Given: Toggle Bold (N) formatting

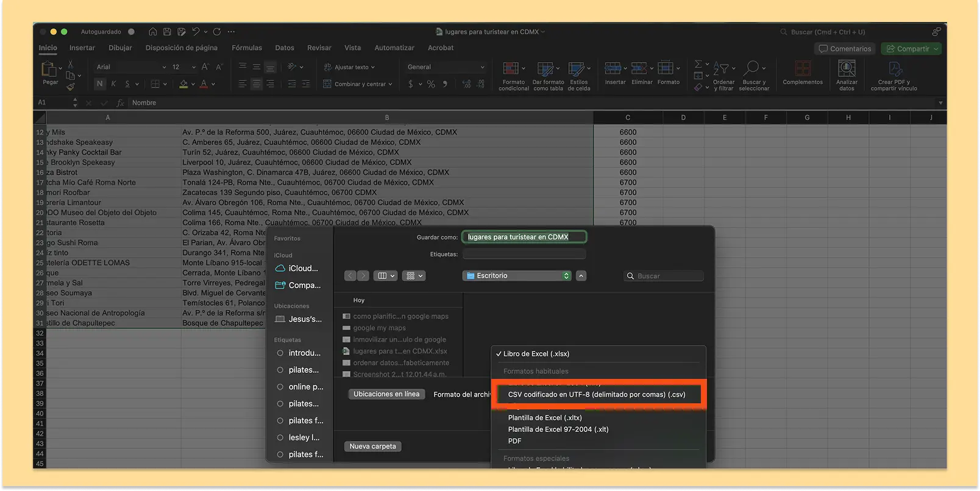Looking at the screenshot, I should coord(99,84).
